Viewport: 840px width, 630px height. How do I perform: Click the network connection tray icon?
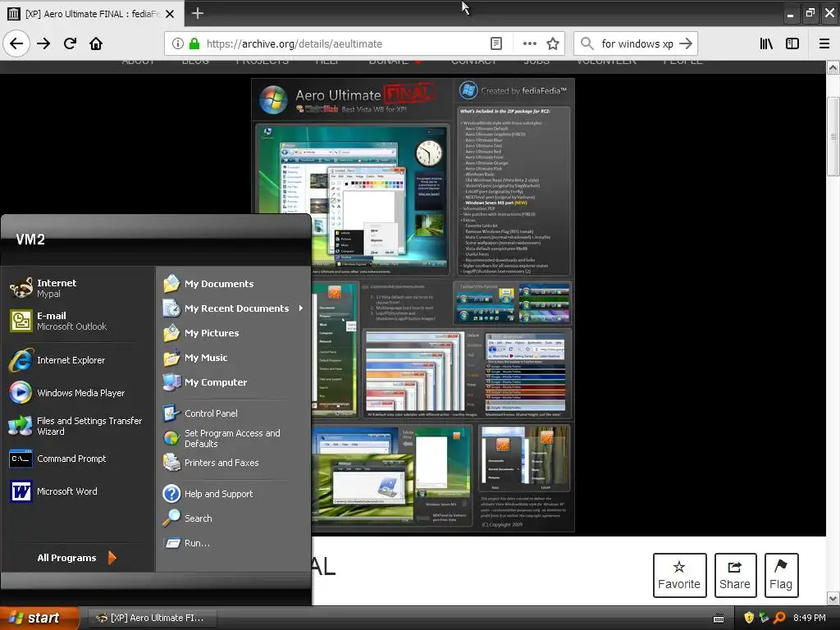click(764, 618)
